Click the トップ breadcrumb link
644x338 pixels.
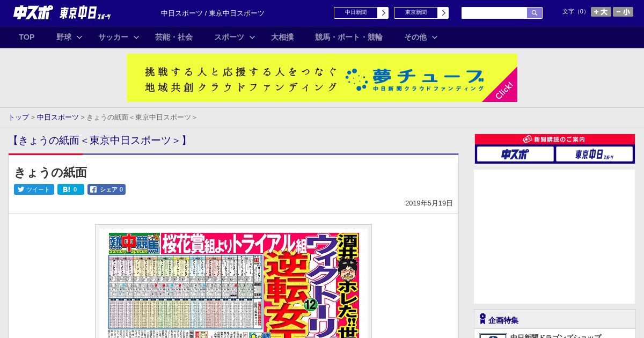18,117
